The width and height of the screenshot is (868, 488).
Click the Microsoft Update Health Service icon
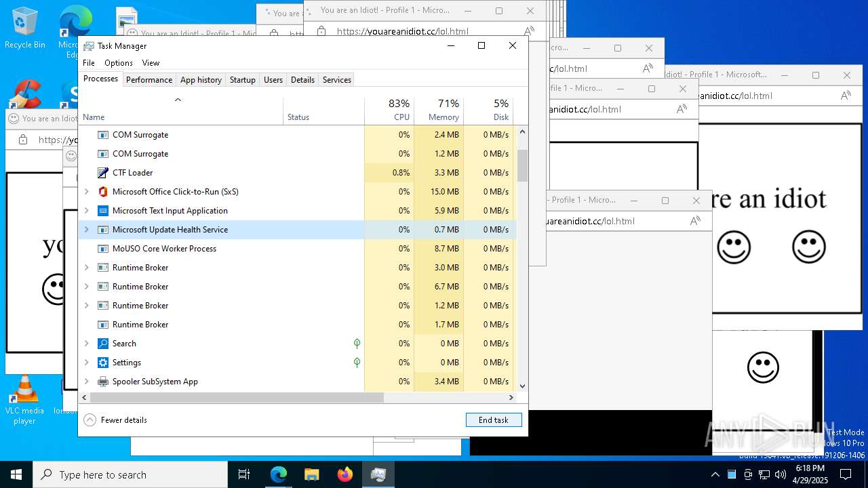103,230
